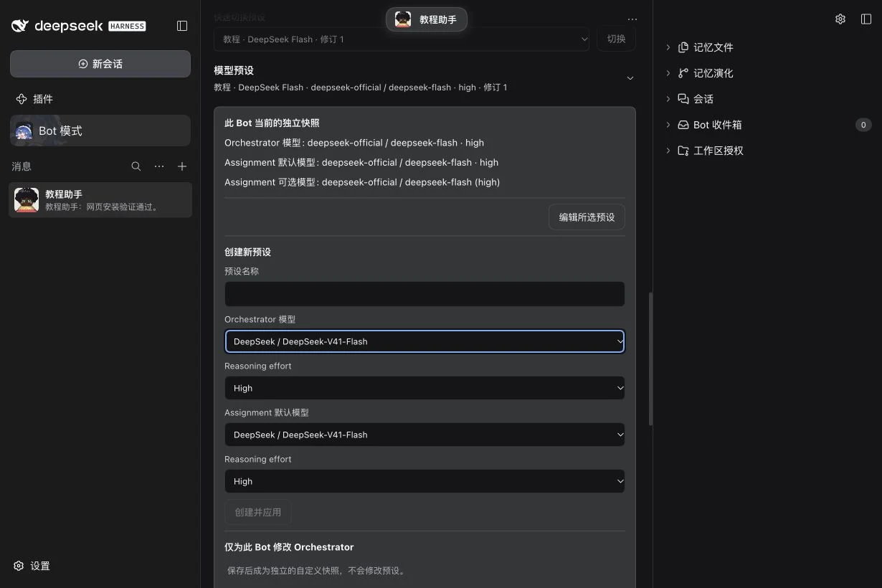Image resolution: width=882 pixels, height=588 pixels.
Task: Click the 会话 chat bubbles icon
Action: pyautogui.click(x=683, y=99)
